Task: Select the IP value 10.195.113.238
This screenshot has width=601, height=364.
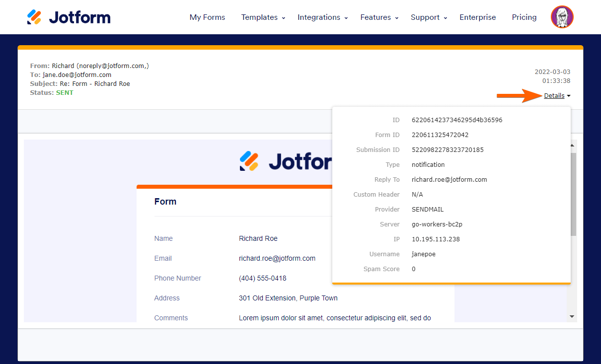Action: [x=436, y=239]
